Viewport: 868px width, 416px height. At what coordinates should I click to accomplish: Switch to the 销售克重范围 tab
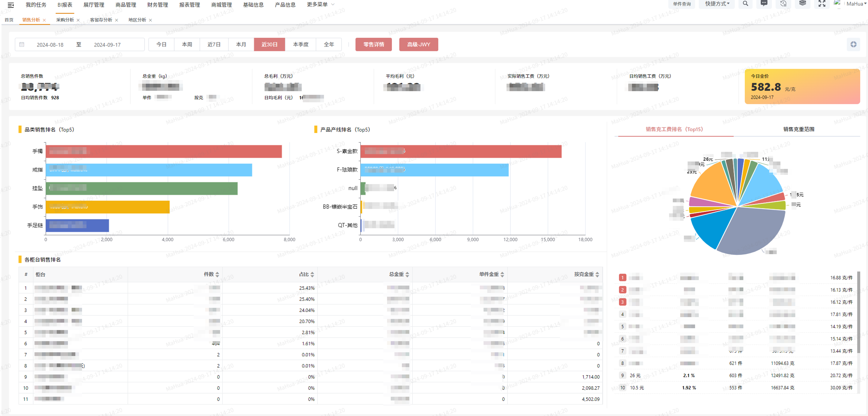click(798, 129)
